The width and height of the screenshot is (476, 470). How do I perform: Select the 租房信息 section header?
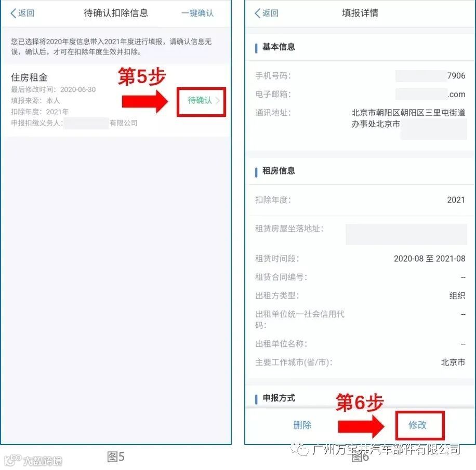tap(279, 170)
